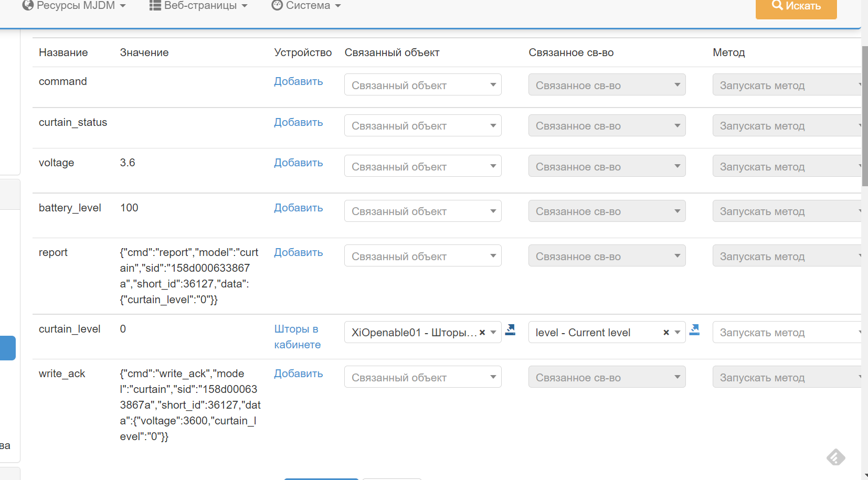Open linked property level via its arrow icon
This screenshot has height=480, width=868.
coord(694,330)
